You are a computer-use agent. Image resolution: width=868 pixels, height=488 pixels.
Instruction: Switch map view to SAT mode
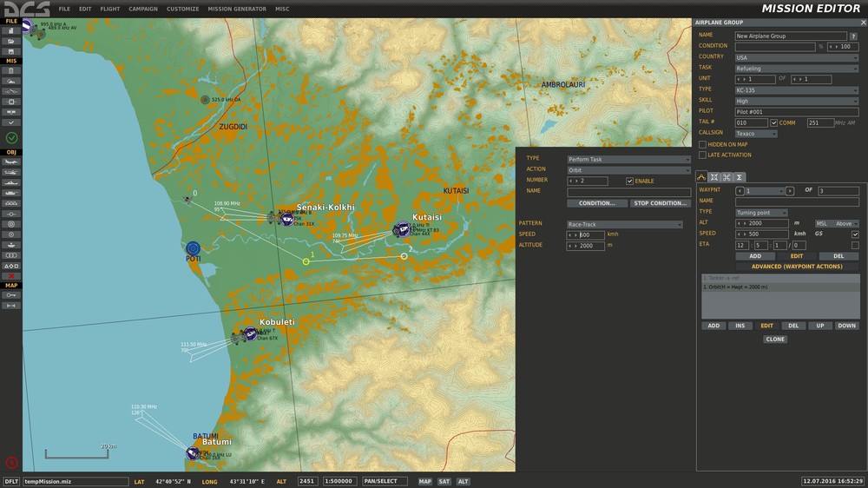coord(444,481)
